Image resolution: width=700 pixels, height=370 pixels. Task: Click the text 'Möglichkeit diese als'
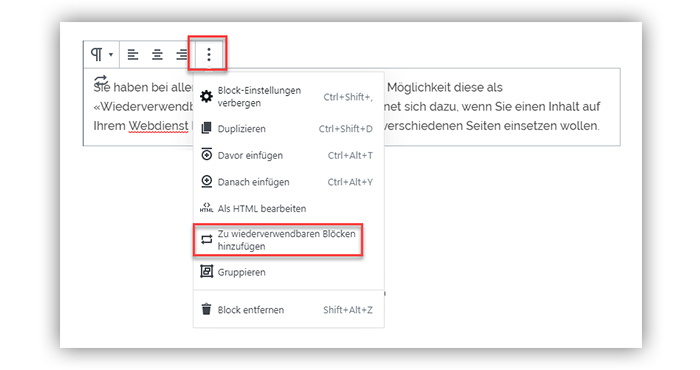coord(445,87)
